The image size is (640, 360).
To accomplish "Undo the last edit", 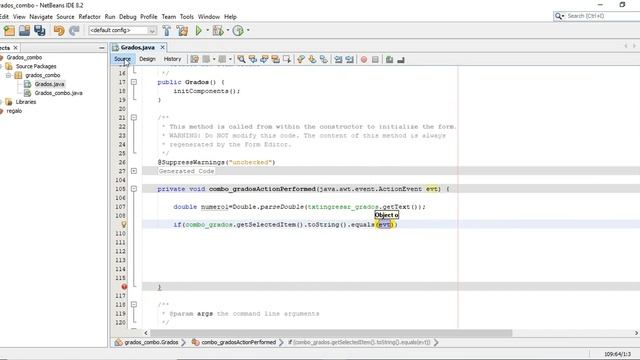I will click(59, 31).
